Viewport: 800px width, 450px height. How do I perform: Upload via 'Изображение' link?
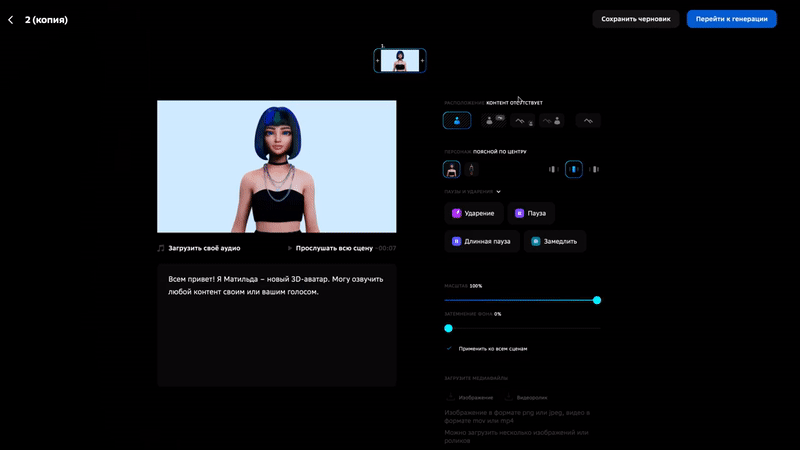coord(470,397)
